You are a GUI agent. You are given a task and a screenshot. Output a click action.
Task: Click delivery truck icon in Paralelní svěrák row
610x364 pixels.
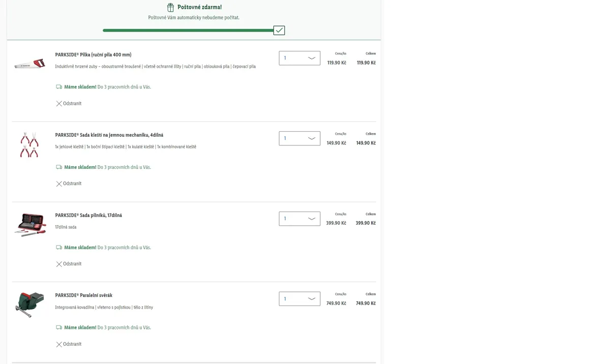point(59,328)
